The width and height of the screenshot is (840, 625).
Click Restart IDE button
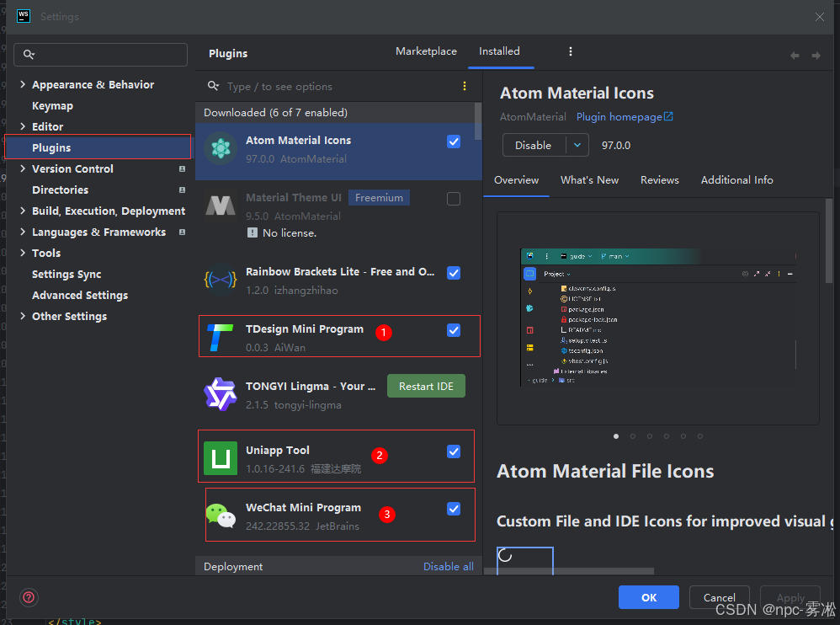[x=426, y=387]
